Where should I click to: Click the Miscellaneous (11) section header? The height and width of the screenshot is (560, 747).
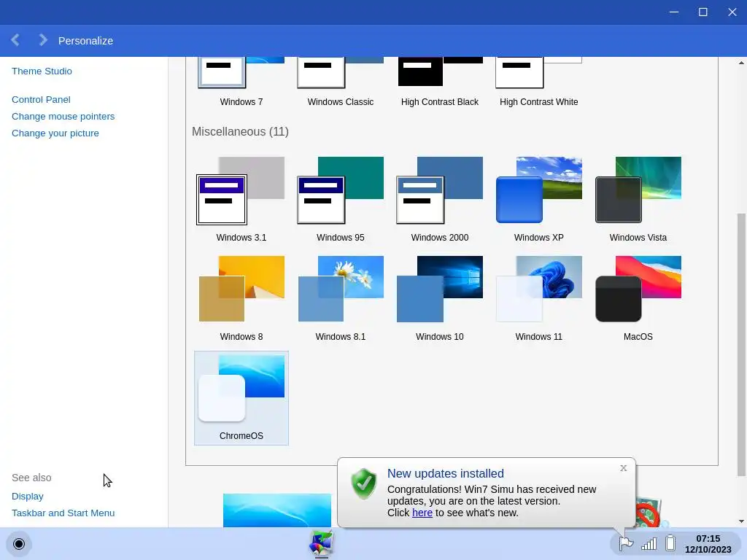(x=240, y=131)
